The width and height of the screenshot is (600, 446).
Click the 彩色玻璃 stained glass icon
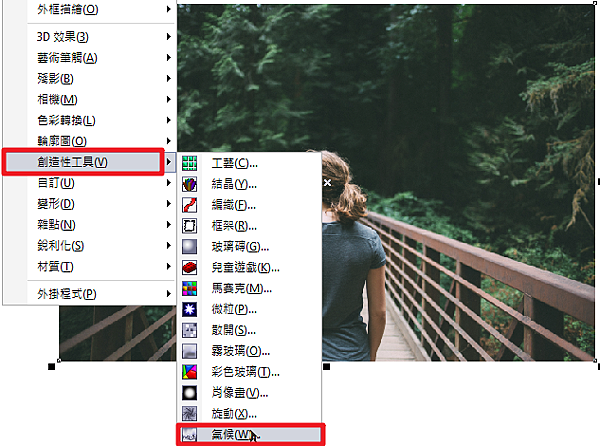click(x=189, y=372)
